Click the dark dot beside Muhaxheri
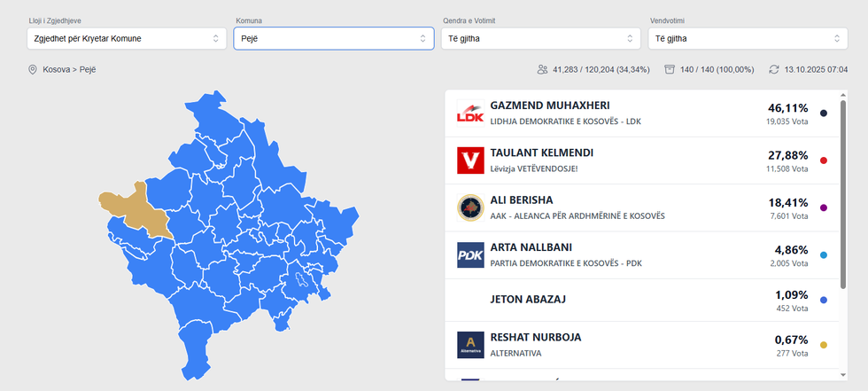 pyautogui.click(x=824, y=113)
